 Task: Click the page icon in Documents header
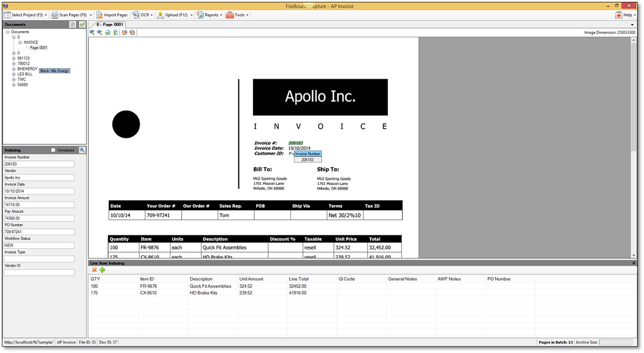tap(73, 25)
